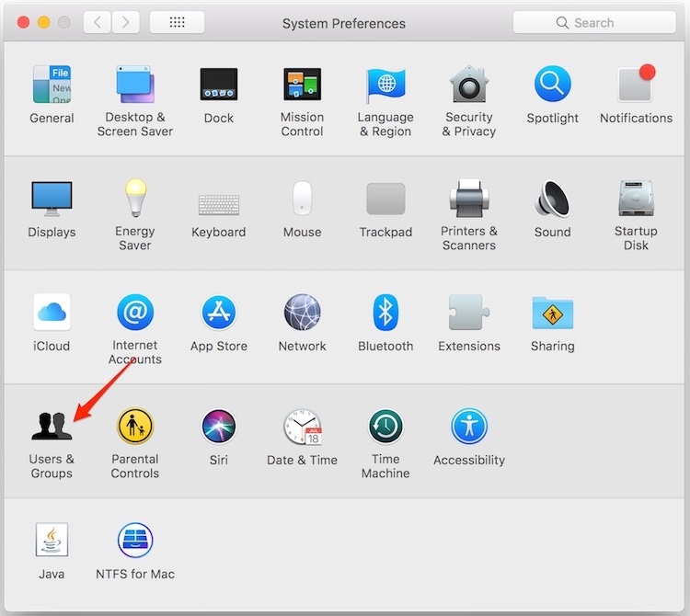Viewport: 690px width, 616px height.
Task: Minimize the System Preferences window
Action: point(43,22)
